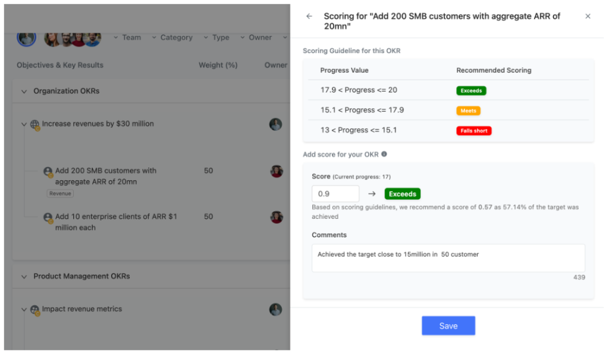Click the Progress Value column header
609x364 pixels.
coord(344,70)
